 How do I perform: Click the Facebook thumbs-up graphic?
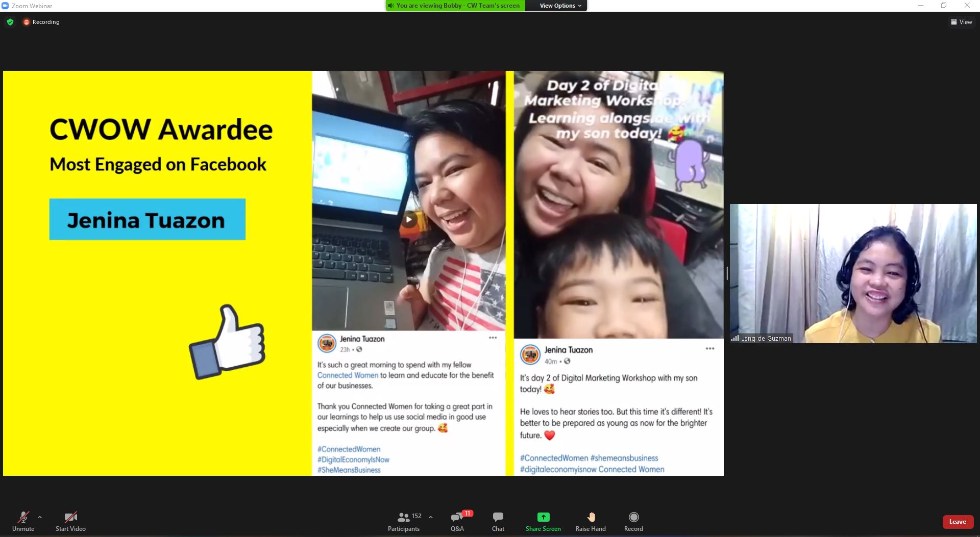coord(227,342)
